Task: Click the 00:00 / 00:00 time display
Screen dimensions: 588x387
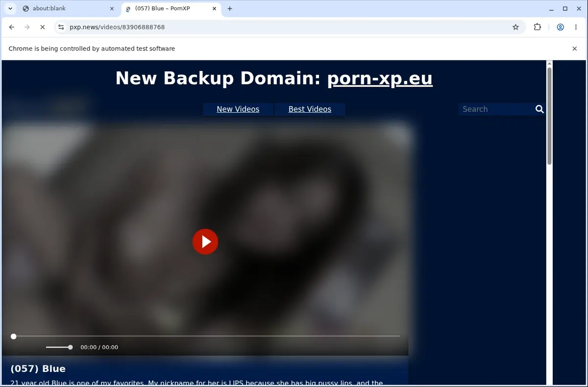Action: click(x=99, y=347)
